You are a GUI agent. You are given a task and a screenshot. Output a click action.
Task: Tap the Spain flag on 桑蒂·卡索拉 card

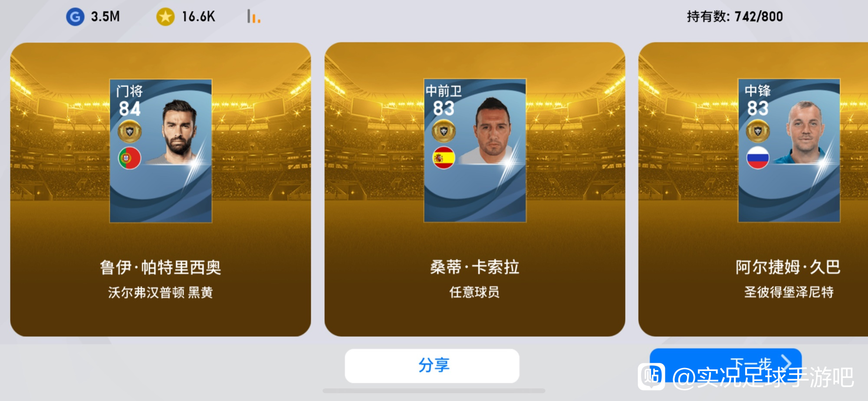(444, 158)
